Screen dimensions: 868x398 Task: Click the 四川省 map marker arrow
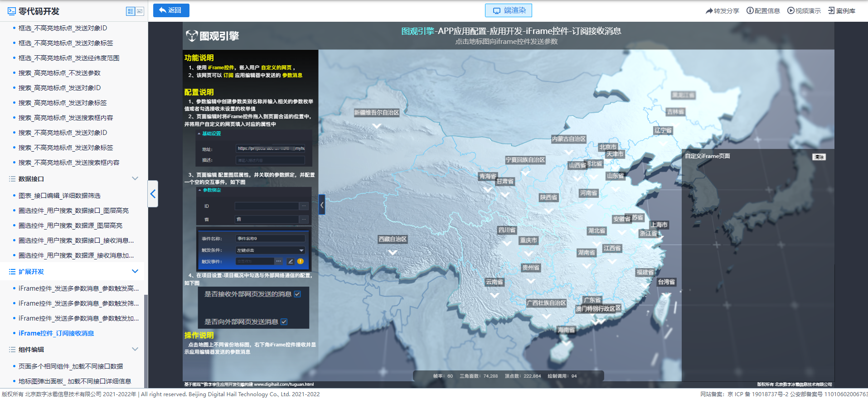pyautogui.click(x=507, y=243)
